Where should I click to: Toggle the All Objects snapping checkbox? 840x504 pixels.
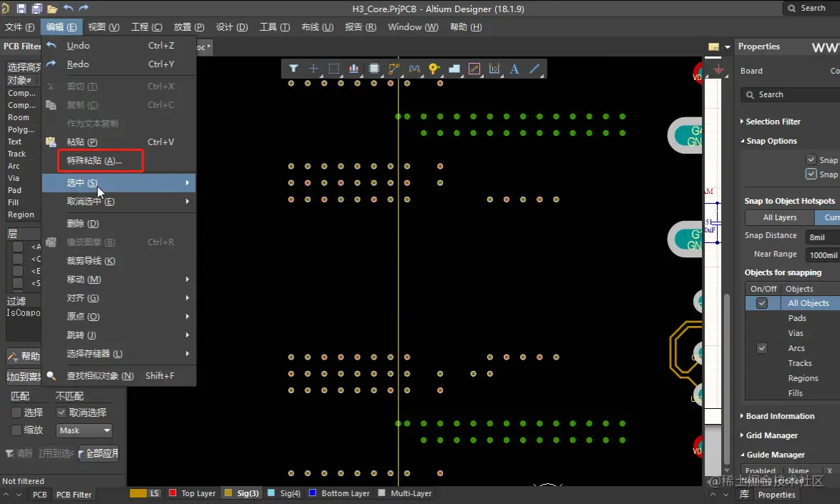[x=762, y=303]
